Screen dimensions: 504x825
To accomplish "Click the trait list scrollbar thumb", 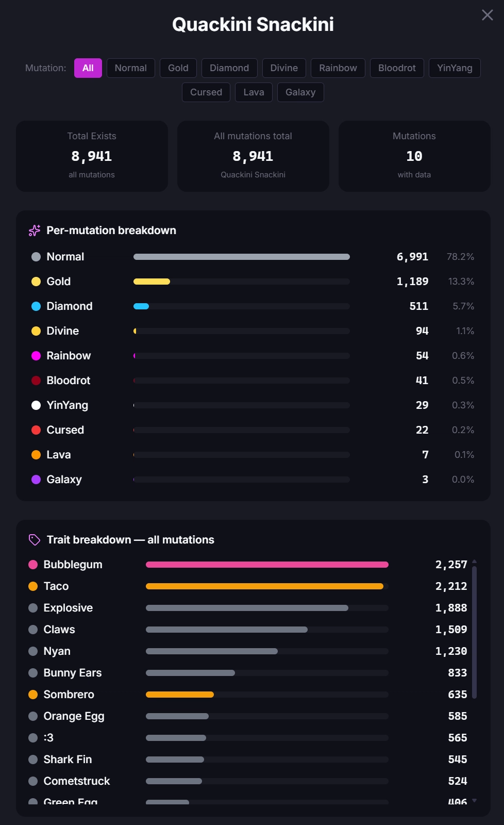I will click(474, 632).
